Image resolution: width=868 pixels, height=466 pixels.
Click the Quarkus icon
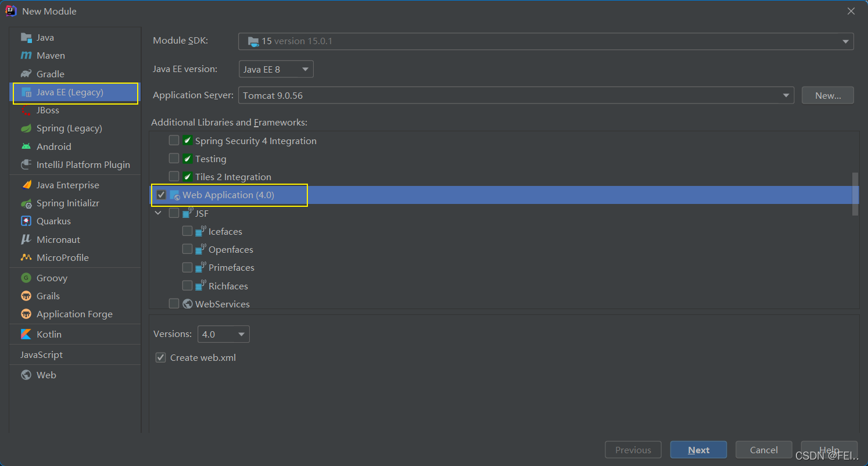(26, 221)
